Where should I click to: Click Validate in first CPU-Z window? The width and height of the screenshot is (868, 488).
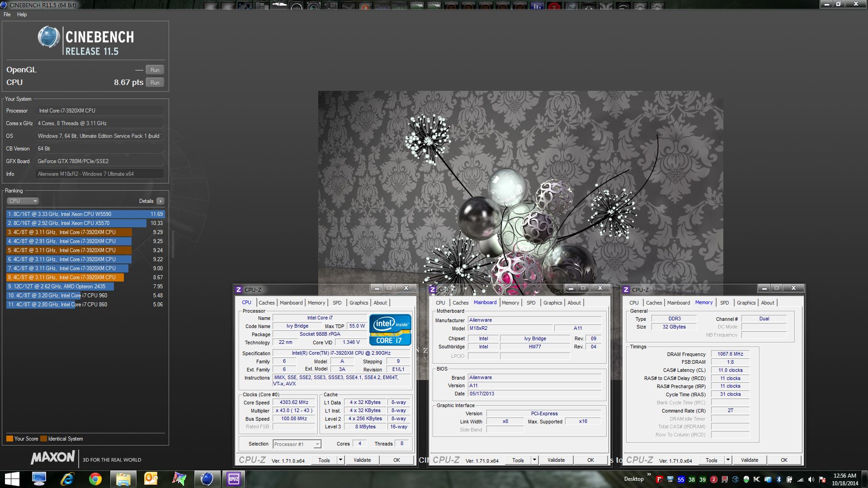point(362,460)
